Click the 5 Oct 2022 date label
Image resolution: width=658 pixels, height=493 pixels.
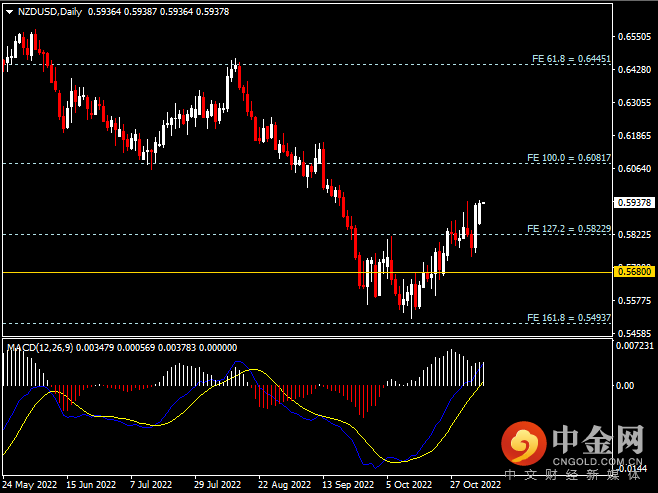[x=409, y=485]
